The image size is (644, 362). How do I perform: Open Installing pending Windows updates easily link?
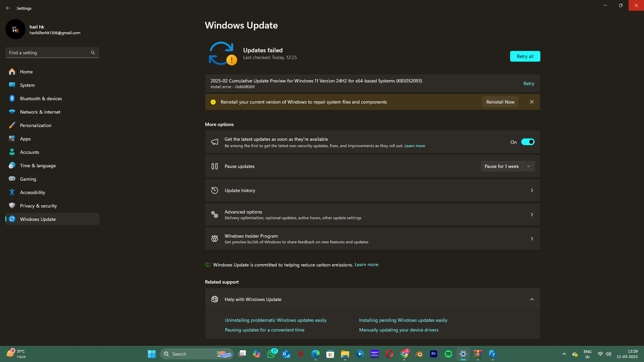pyautogui.click(x=403, y=320)
